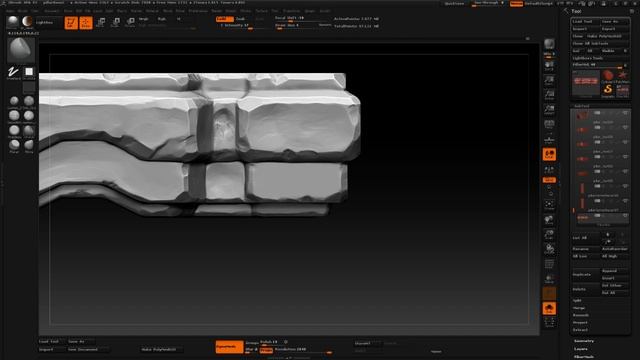Click Duplicate in the SubTool panel
This screenshot has height=360, width=640.
click(586, 274)
